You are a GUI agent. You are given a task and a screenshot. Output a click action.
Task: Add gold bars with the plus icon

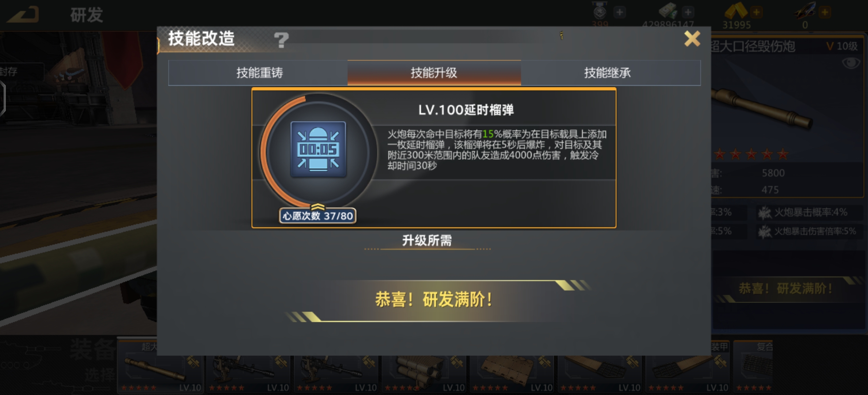(756, 12)
